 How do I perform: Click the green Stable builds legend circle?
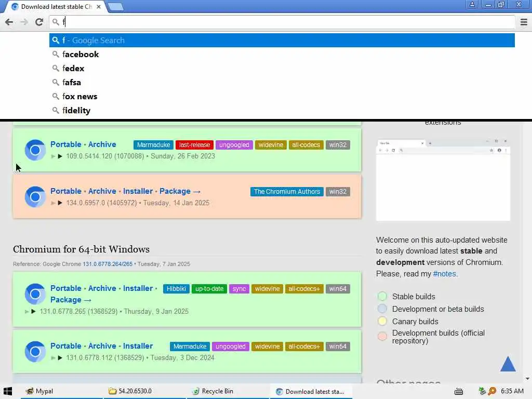pyautogui.click(x=382, y=296)
